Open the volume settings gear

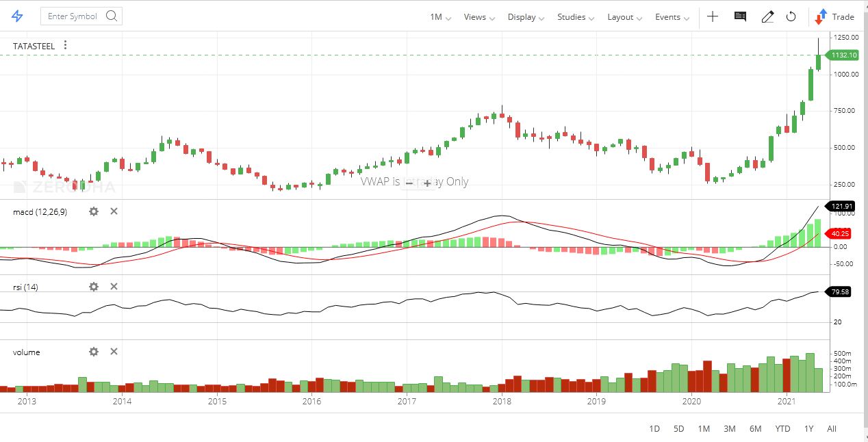[94, 352]
